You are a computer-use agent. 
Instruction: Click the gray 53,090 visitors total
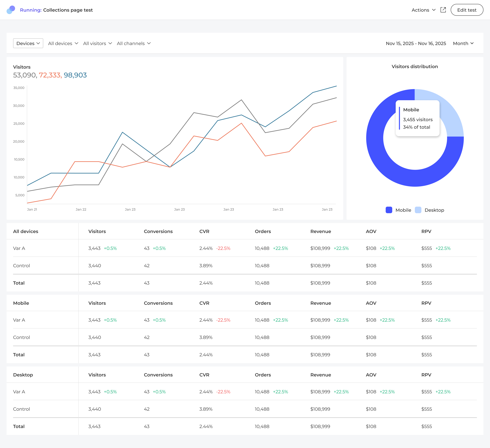pyautogui.click(x=25, y=75)
